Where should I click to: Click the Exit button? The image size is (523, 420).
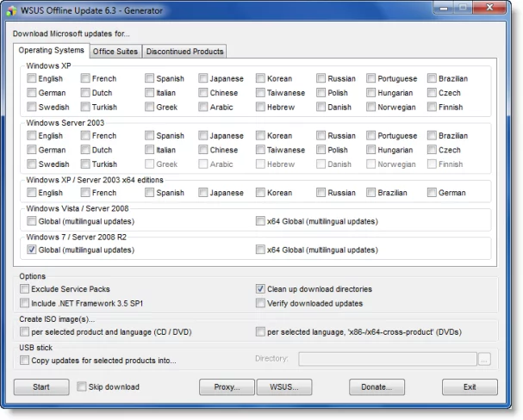pos(470,387)
